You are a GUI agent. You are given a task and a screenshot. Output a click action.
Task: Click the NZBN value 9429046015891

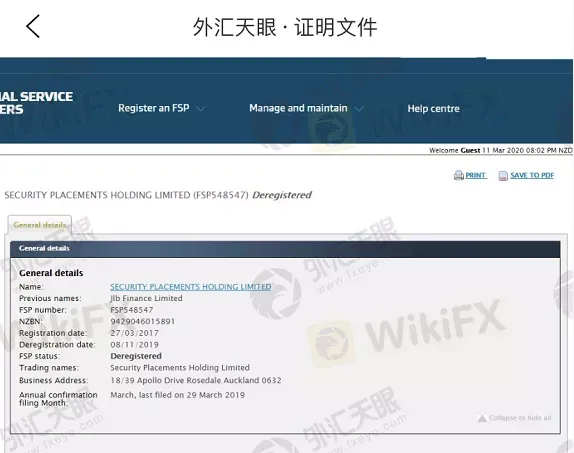click(143, 322)
